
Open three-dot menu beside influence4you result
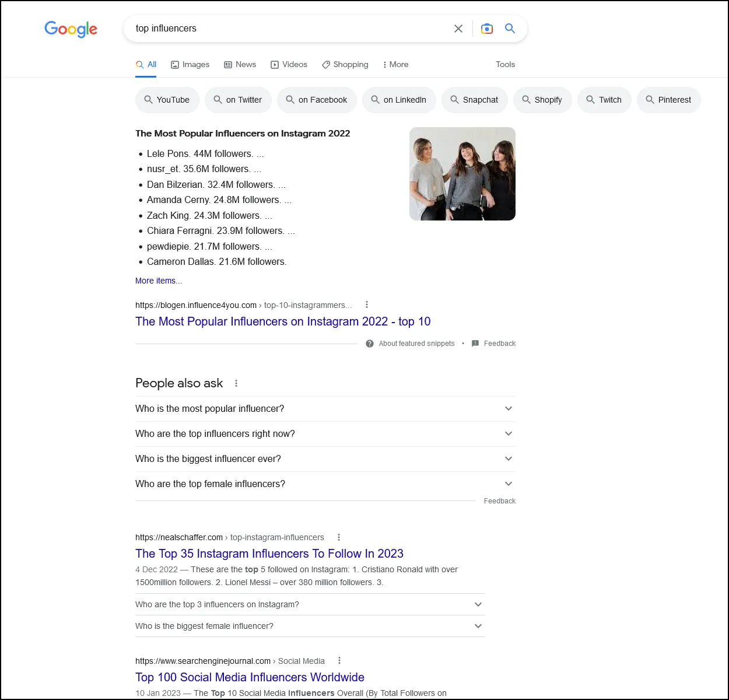tap(367, 304)
